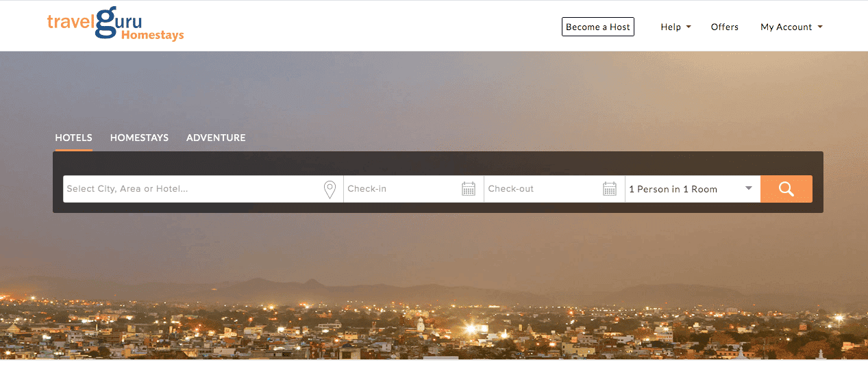This screenshot has height=367, width=868.
Task: Click into the Check-out date field
Action: coord(541,189)
